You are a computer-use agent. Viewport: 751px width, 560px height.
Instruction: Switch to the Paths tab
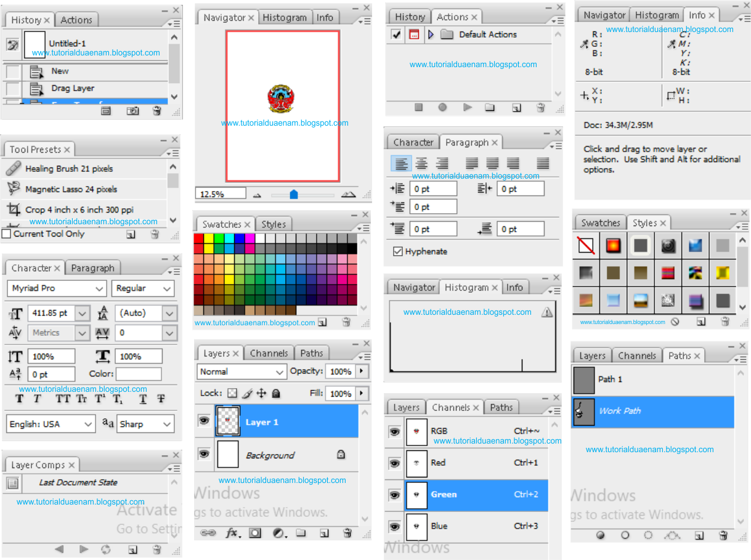click(x=312, y=353)
